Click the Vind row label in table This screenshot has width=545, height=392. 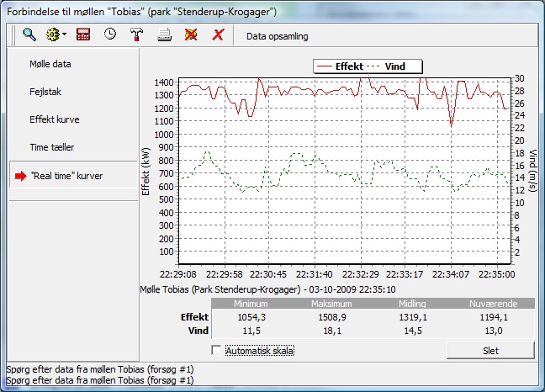click(x=198, y=331)
